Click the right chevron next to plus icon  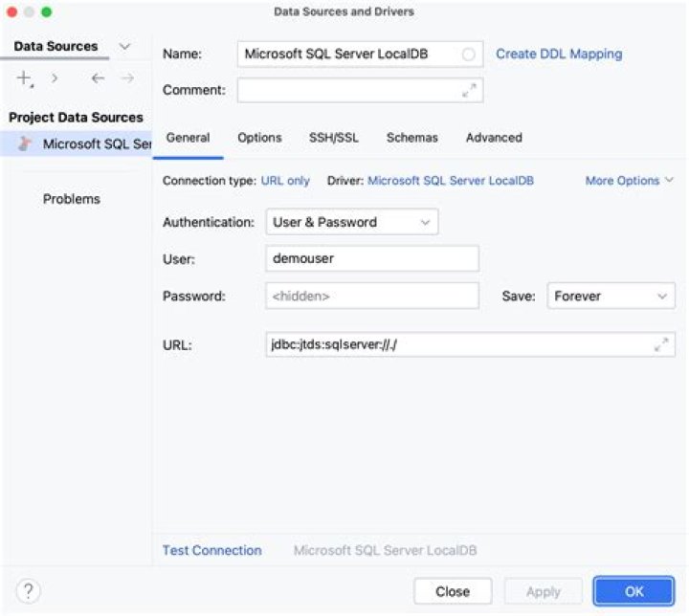pyautogui.click(x=54, y=78)
